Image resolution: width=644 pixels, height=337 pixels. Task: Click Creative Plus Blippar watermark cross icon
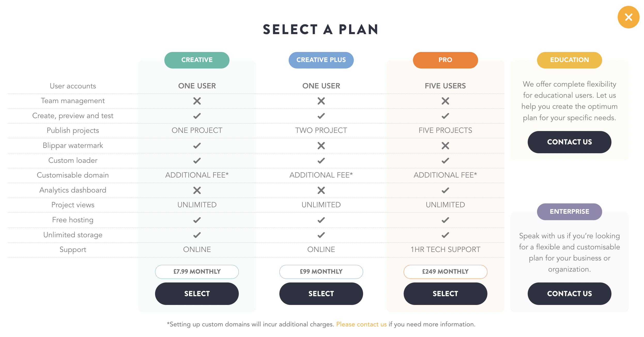tap(321, 145)
